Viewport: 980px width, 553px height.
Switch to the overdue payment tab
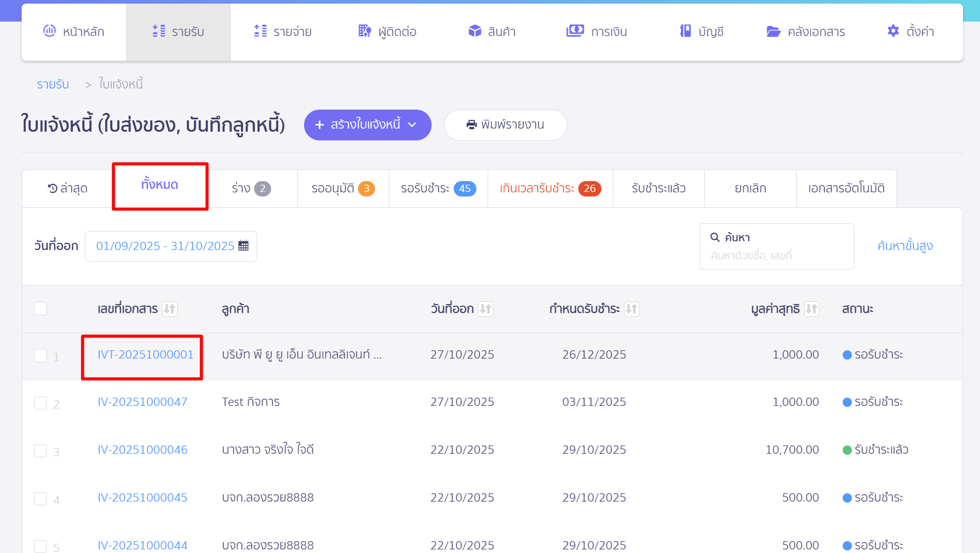[x=550, y=189]
